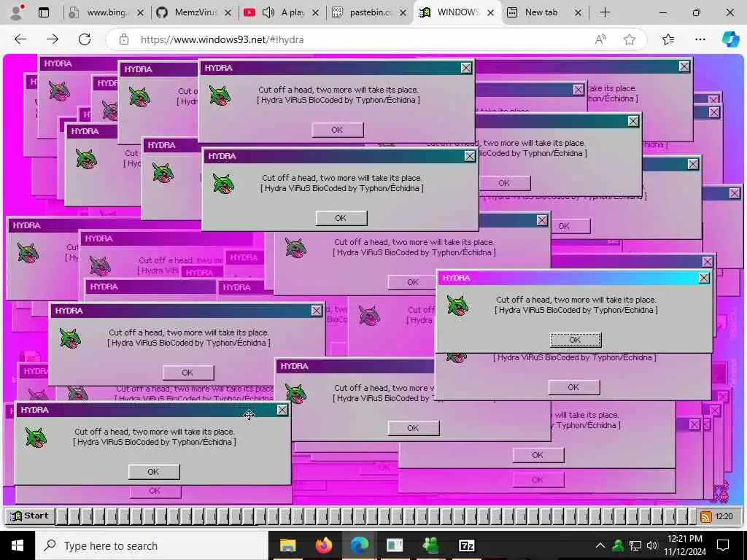747x560 pixels.
Task: Click the "Type here to search" box
Action: 152,545
